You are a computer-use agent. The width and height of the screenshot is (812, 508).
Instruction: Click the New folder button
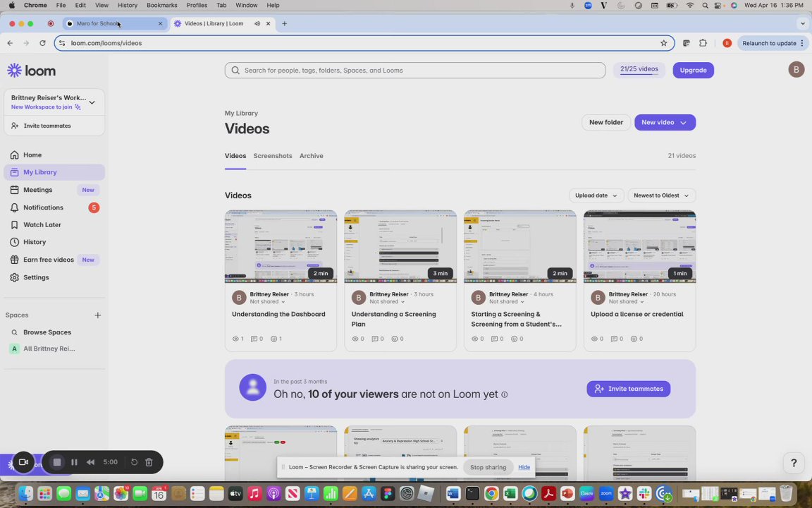[x=606, y=122]
